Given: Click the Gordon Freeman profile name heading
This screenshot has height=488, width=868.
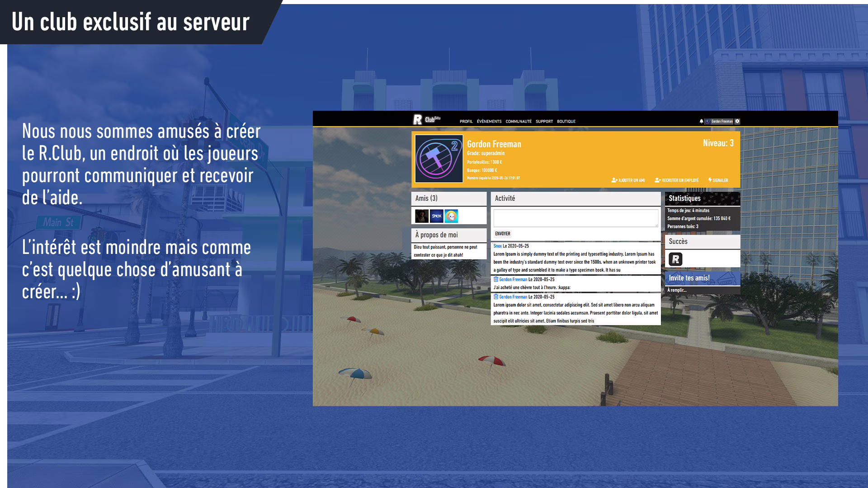Looking at the screenshot, I should (494, 144).
